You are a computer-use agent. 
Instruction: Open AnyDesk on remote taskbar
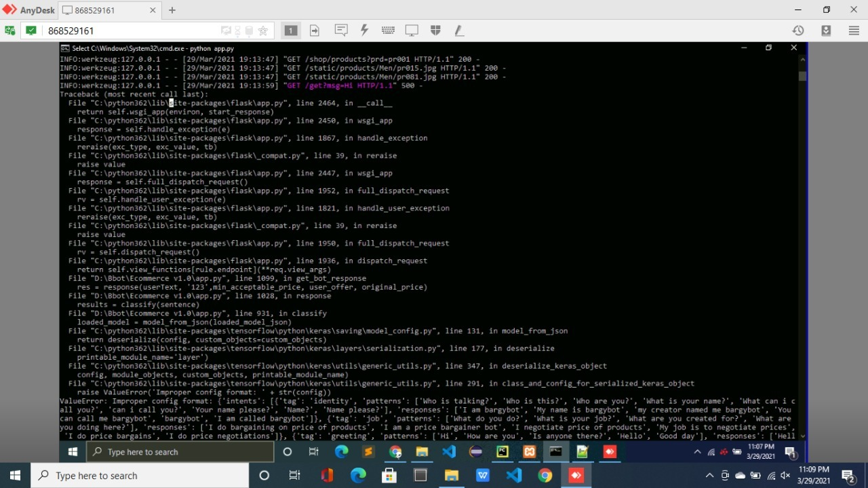click(x=609, y=452)
